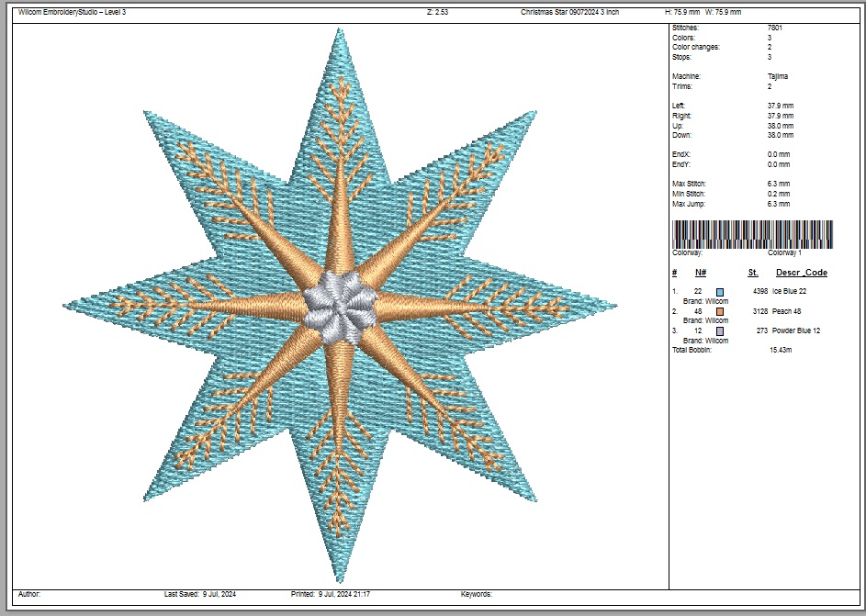This screenshot has height=616, width=866.
Task: Click the zoom value 'Z: 2.53' in the header
Action: click(x=438, y=13)
